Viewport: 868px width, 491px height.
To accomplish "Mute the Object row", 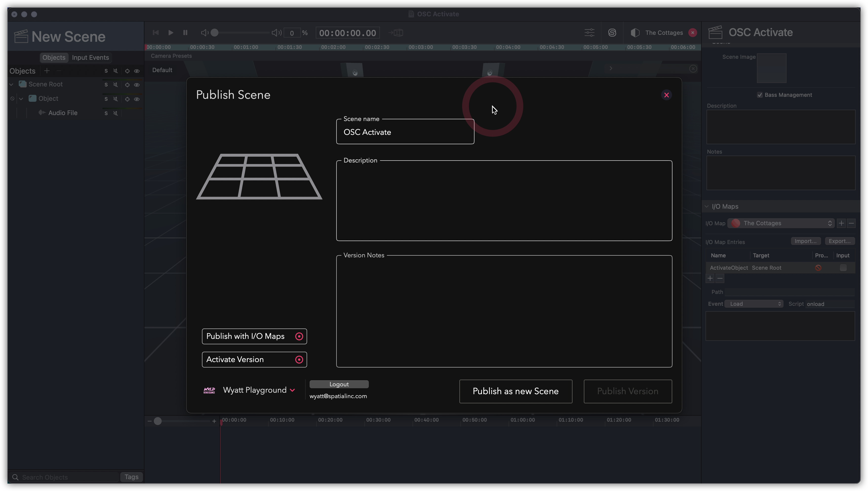I will [x=115, y=99].
